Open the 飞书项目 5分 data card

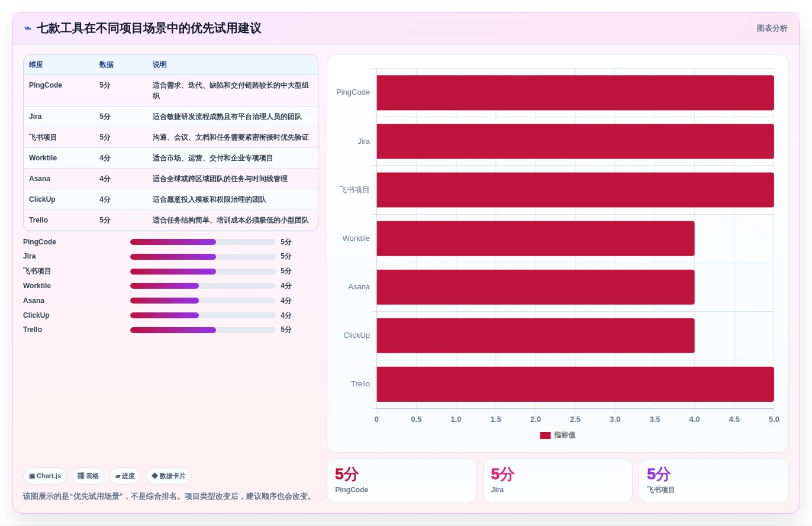(714, 480)
